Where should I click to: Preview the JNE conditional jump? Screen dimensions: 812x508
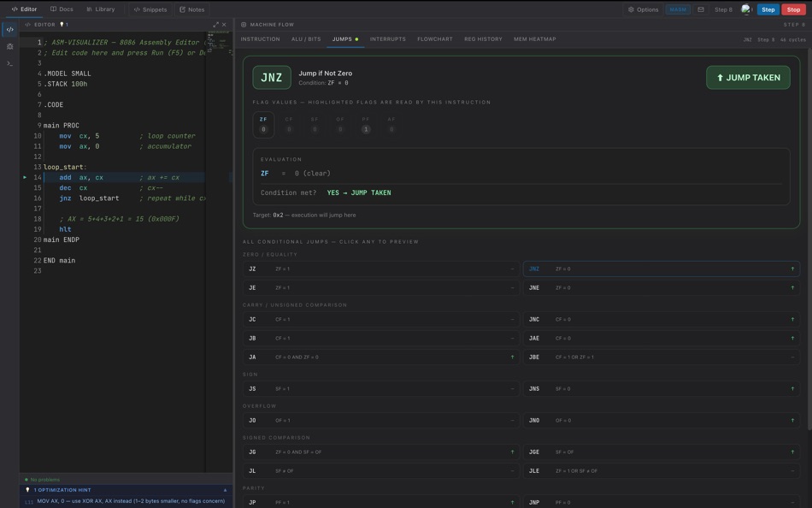[x=662, y=287]
